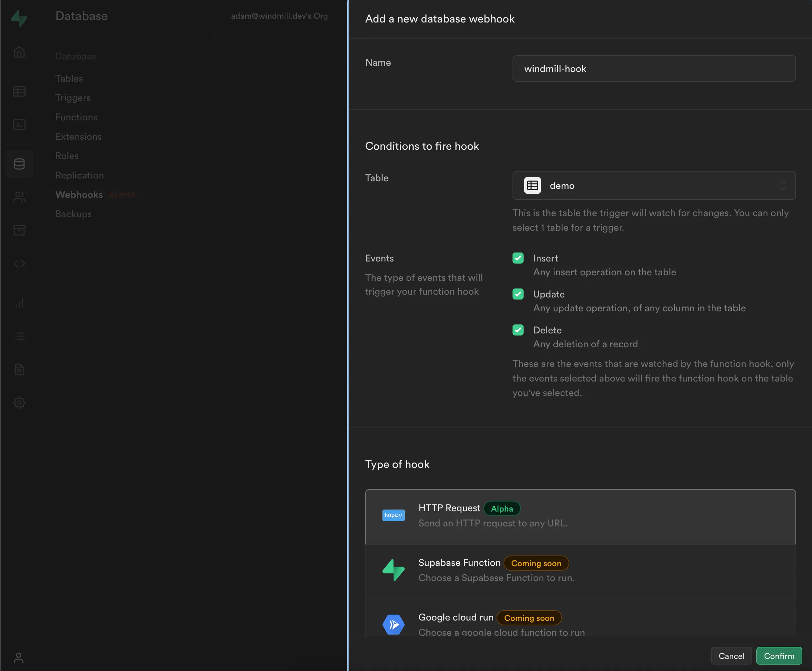The height and width of the screenshot is (671, 812).
Task: Toggle off the Delete event checkbox
Action: click(x=518, y=330)
